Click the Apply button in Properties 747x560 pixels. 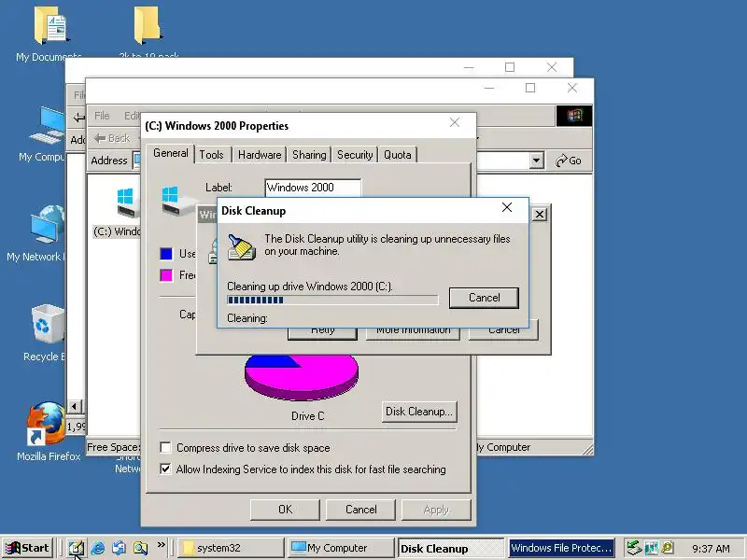click(x=436, y=510)
